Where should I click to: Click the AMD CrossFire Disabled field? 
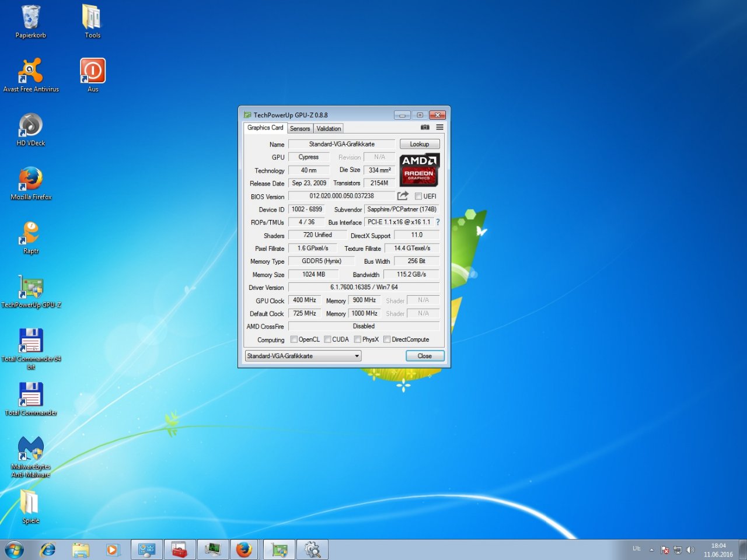click(364, 326)
